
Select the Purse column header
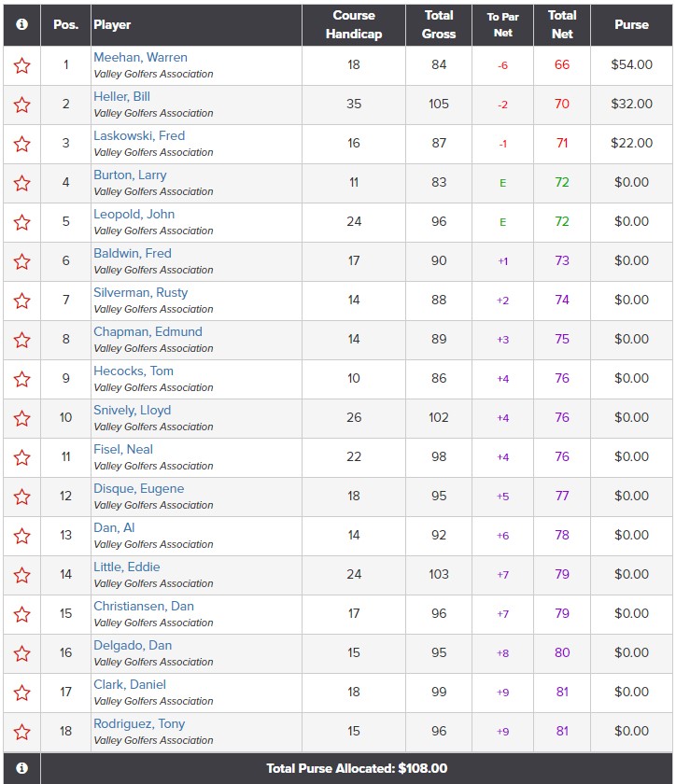pyautogui.click(x=631, y=24)
